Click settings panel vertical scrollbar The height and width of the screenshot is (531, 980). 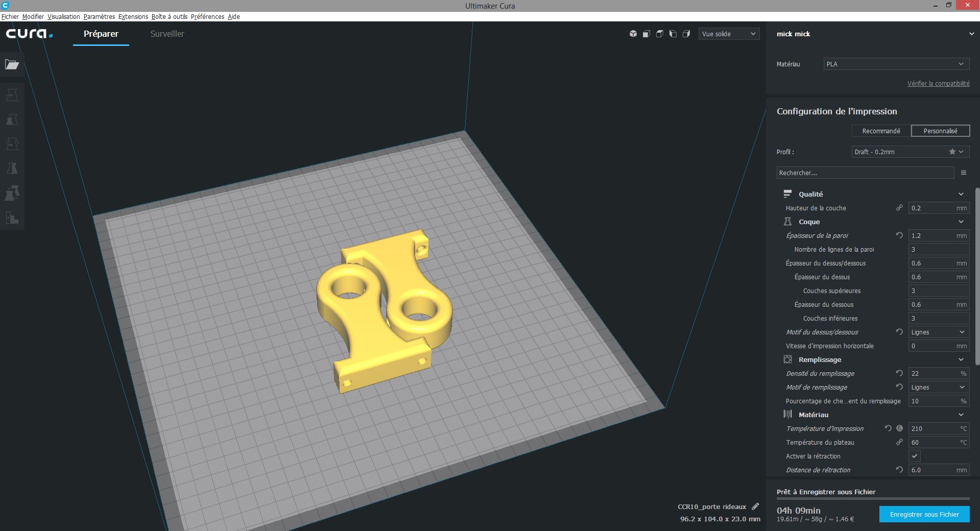977,276
